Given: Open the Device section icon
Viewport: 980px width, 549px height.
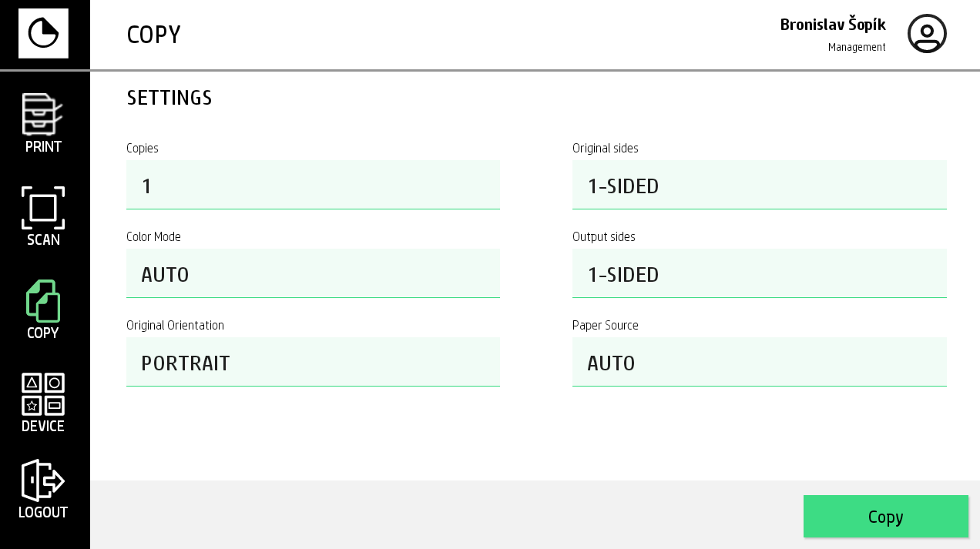Looking at the screenshot, I should (43, 394).
